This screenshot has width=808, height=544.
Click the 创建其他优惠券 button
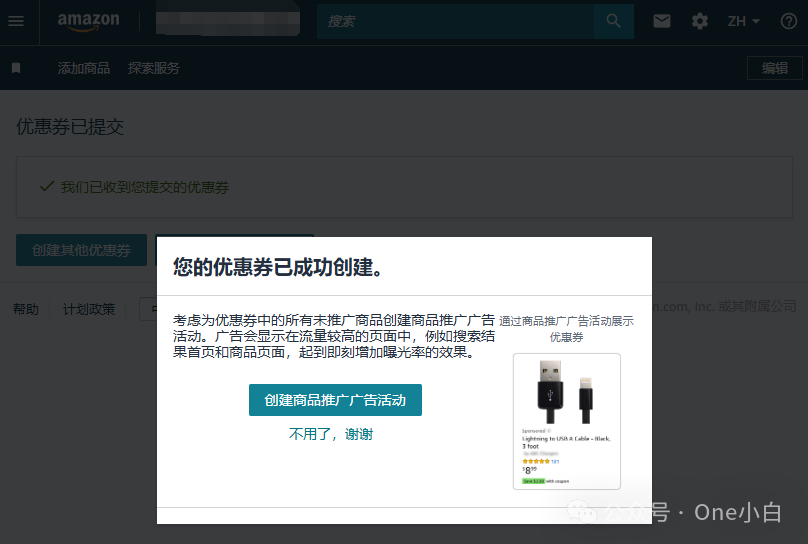(x=81, y=250)
